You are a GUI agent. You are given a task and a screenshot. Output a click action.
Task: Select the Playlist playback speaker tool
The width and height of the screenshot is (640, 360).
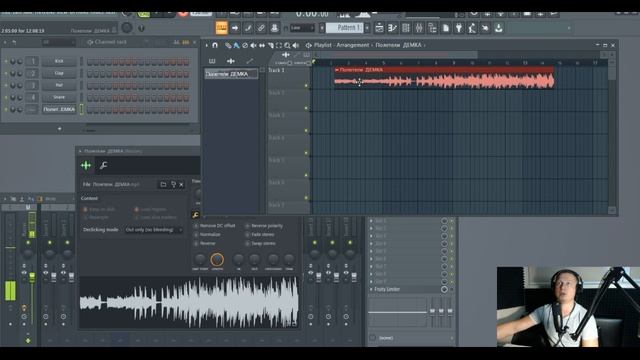pos(296,45)
